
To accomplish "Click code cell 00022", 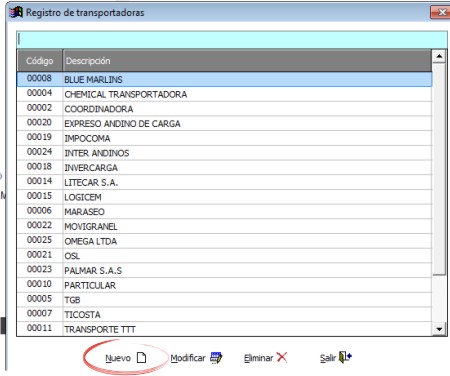I will (x=39, y=225).
